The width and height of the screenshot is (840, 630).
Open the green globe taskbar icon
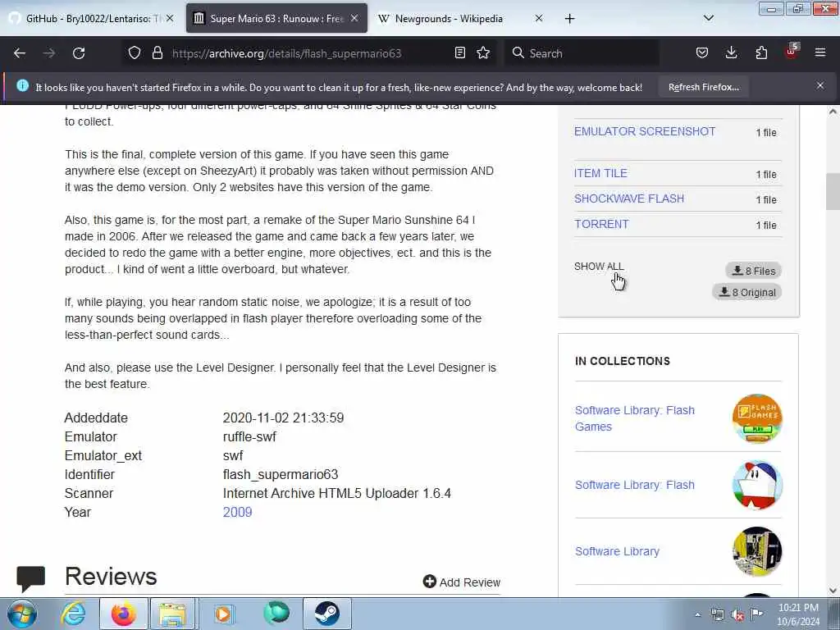pyautogui.click(x=276, y=614)
